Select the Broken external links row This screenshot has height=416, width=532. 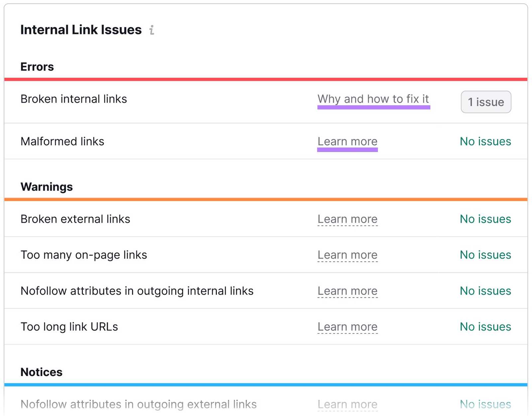[75, 219]
